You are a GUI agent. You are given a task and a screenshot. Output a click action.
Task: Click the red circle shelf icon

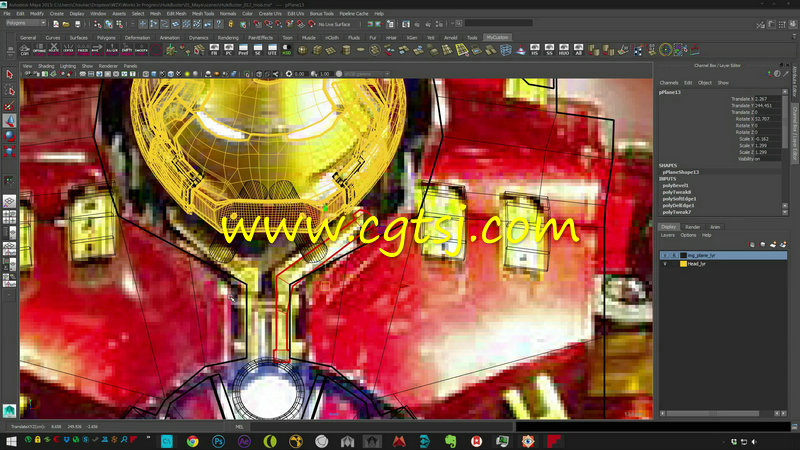pos(156,50)
